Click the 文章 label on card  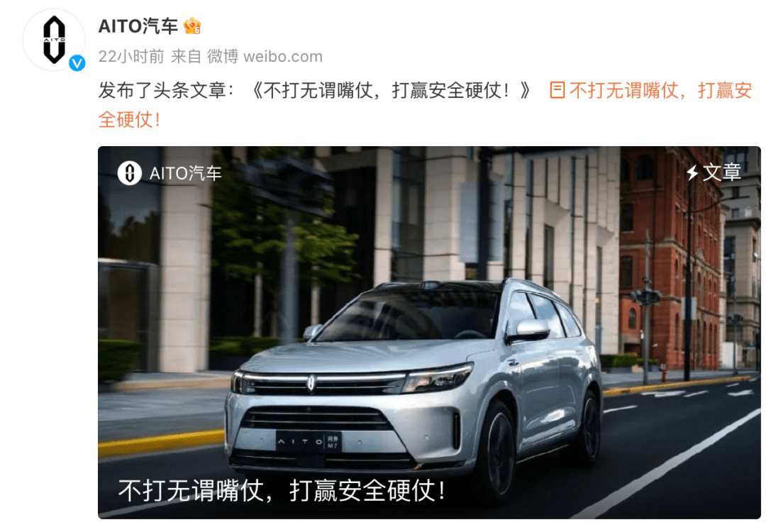point(721,172)
